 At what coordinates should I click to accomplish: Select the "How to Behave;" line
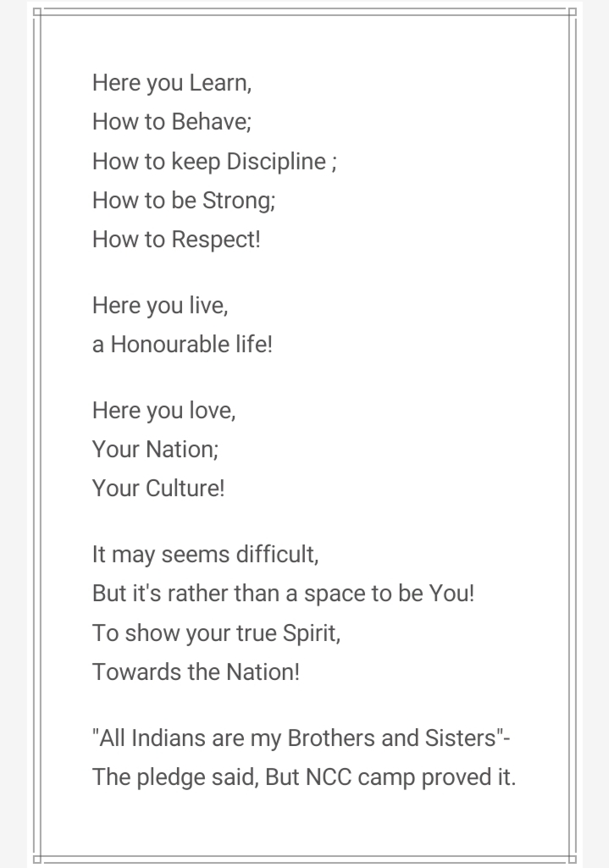172,122
